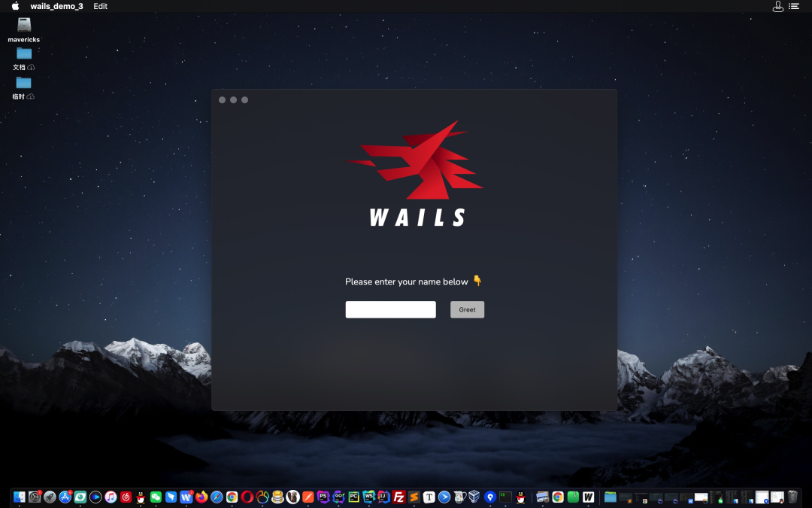Launch PhpStorm from the dock
Screen dimensions: 812x508
click(323, 497)
